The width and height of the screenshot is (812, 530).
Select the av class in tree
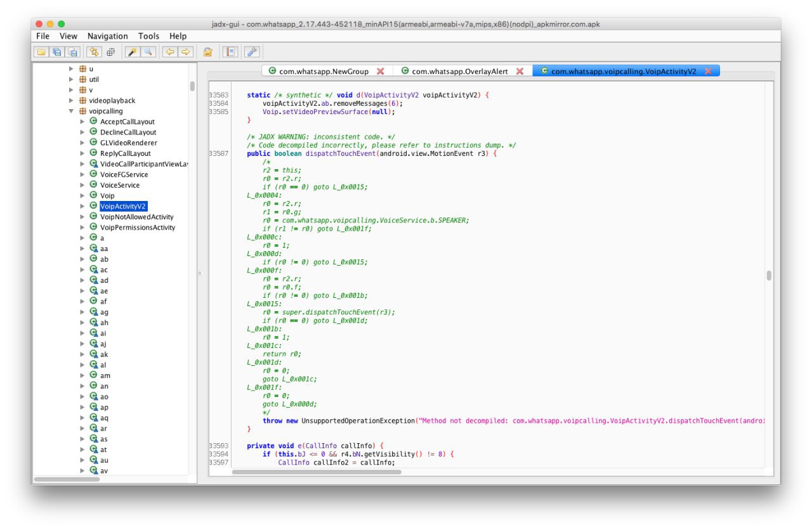104,470
